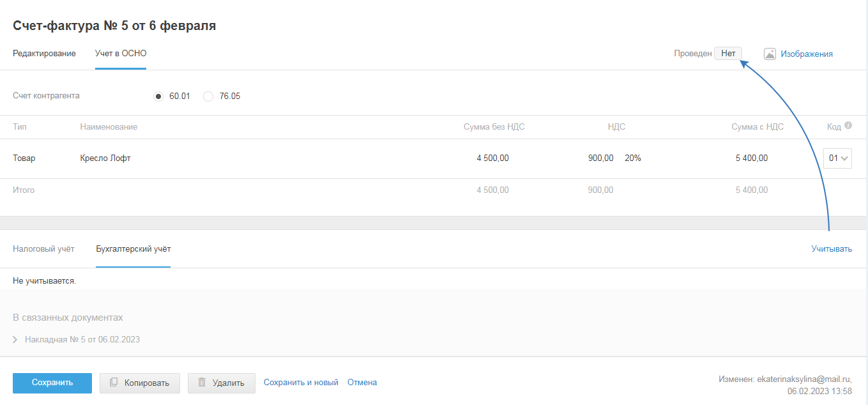Click the info icon next to Код
Image resolution: width=868 pixels, height=405 pixels.
[x=848, y=126]
